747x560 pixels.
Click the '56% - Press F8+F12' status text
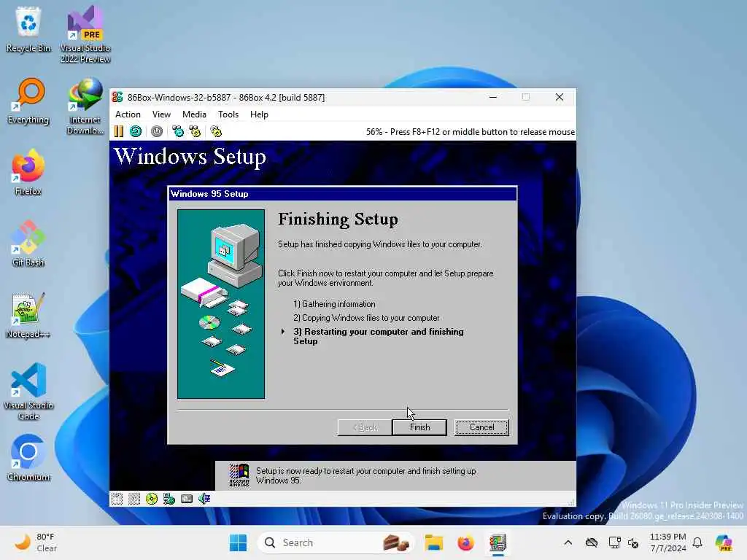click(471, 132)
